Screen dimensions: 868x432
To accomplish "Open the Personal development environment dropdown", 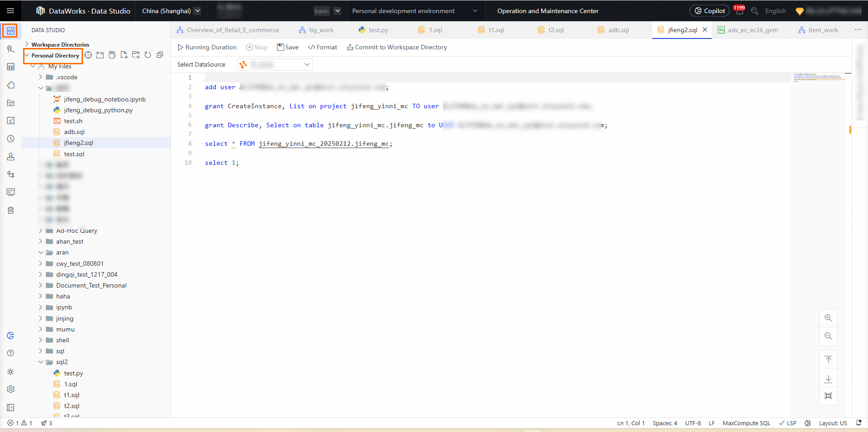I will pos(415,11).
